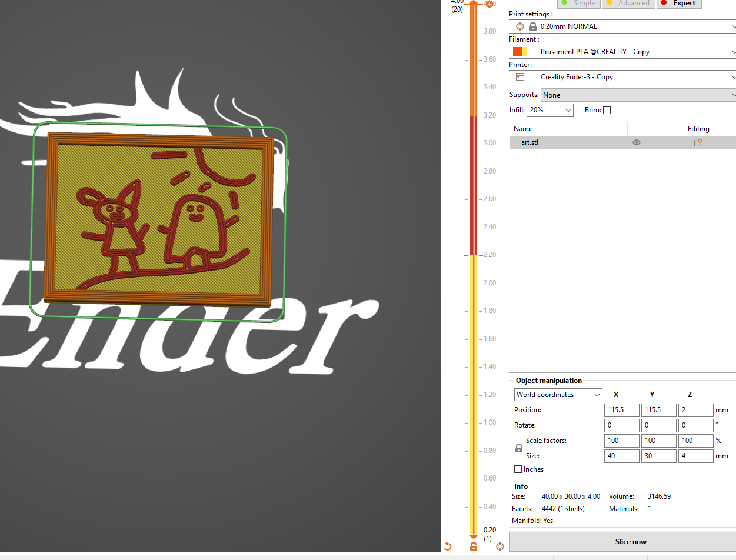736x560 pixels.
Task: Open the Printer preset dropdown
Action: (622, 77)
